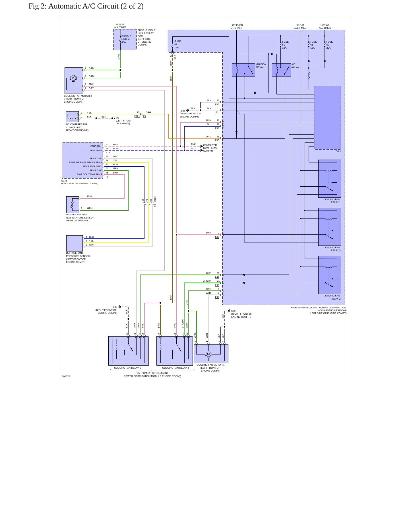Click the 'ECM' label below the module
This screenshot has width=411, height=532.
(64, 181)
